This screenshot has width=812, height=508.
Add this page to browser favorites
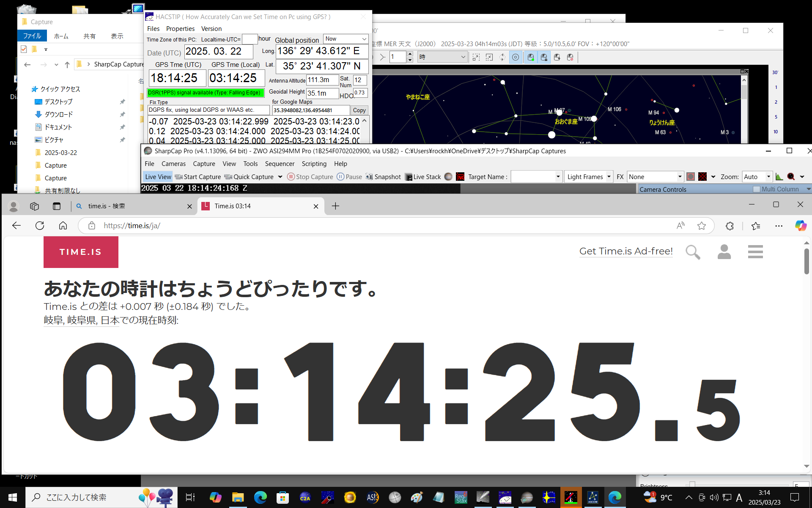pos(702,226)
